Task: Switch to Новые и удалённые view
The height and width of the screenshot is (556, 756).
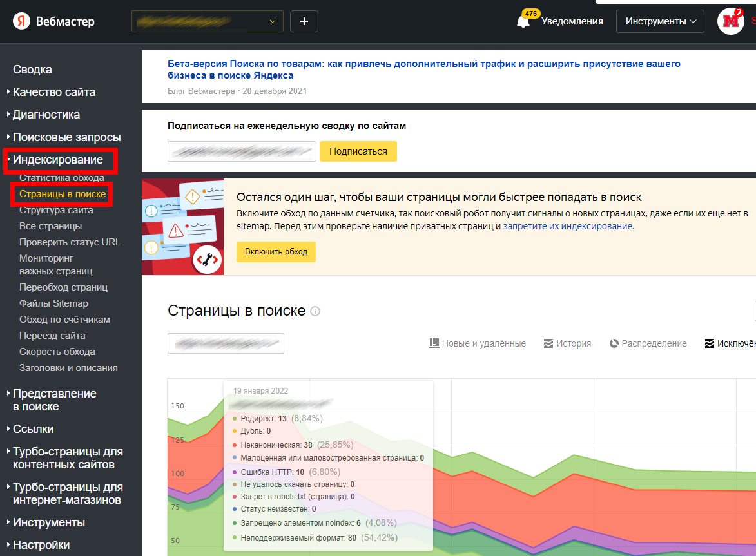Action: [x=478, y=343]
